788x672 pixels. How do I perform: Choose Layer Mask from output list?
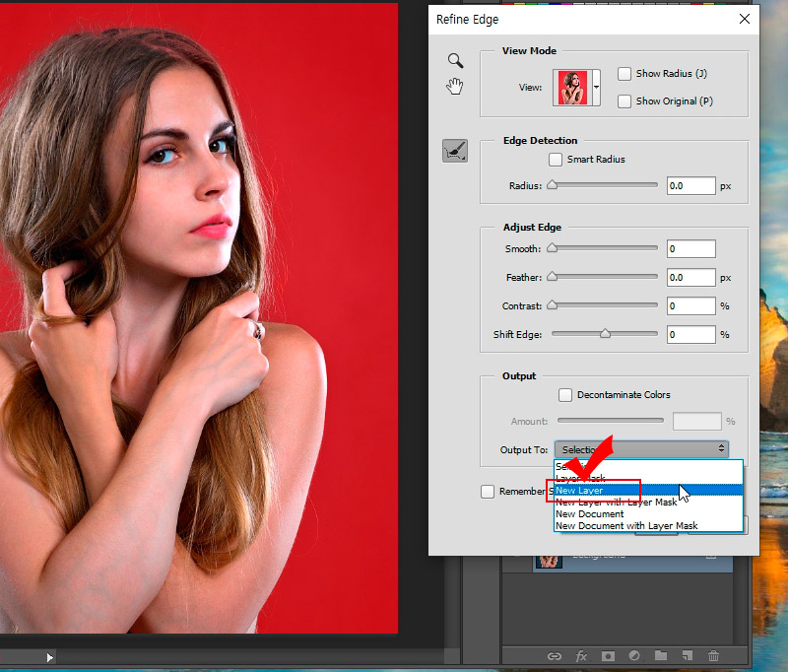(648, 478)
